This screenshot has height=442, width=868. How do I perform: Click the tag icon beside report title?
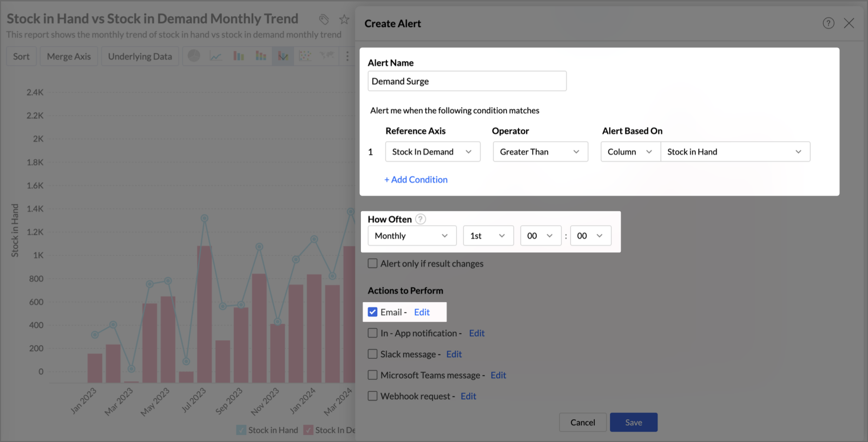(324, 19)
